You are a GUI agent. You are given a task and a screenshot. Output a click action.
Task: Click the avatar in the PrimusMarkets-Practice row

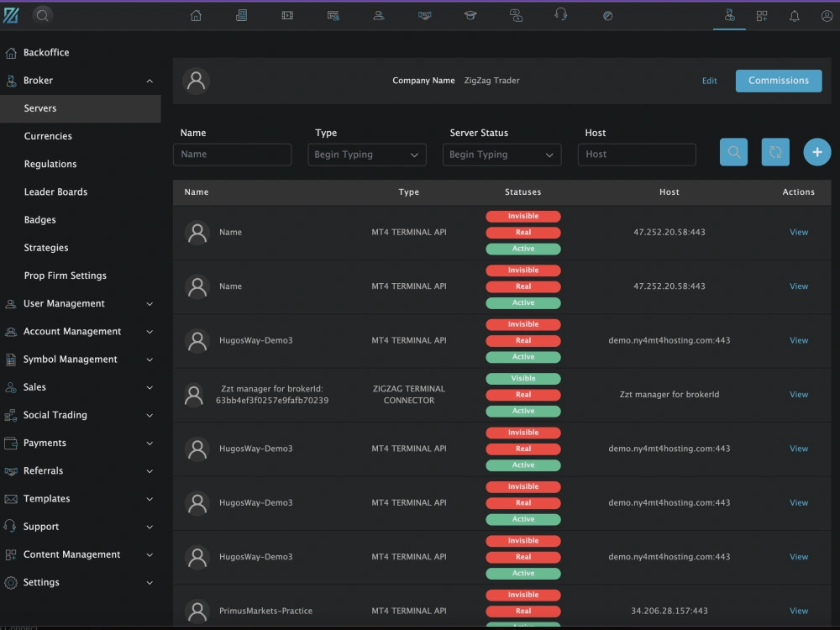197,611
